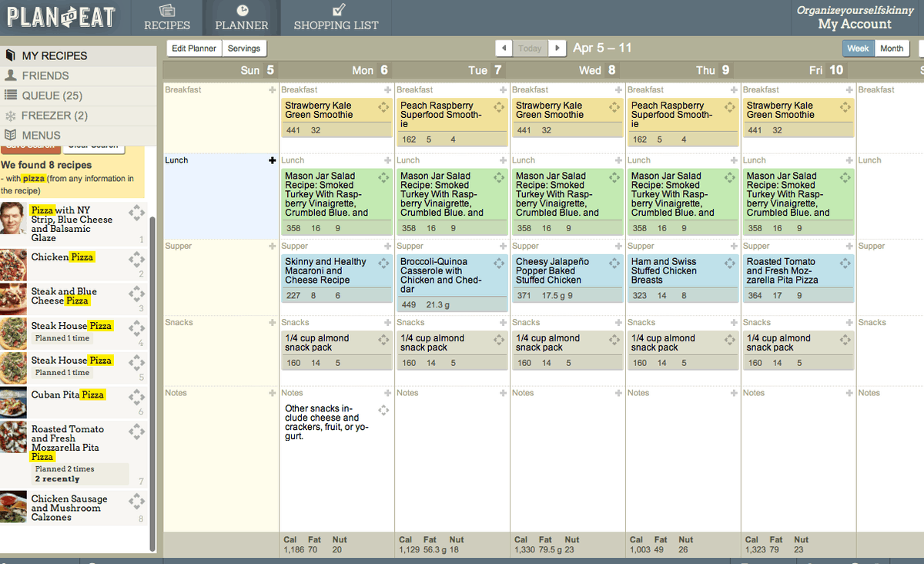Click the Servings button
This screenshot has width=924, height=564.
244,49
